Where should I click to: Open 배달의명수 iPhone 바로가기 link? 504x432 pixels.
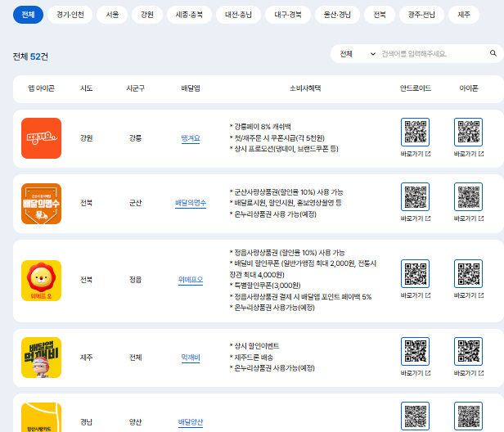[469, 218]
